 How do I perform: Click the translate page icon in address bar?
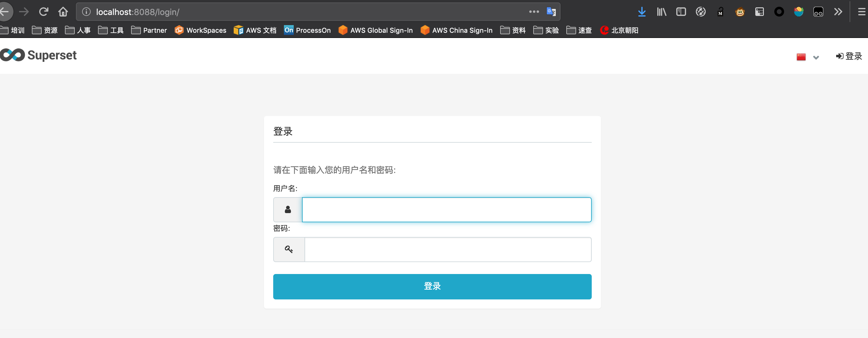pos(551,12)
